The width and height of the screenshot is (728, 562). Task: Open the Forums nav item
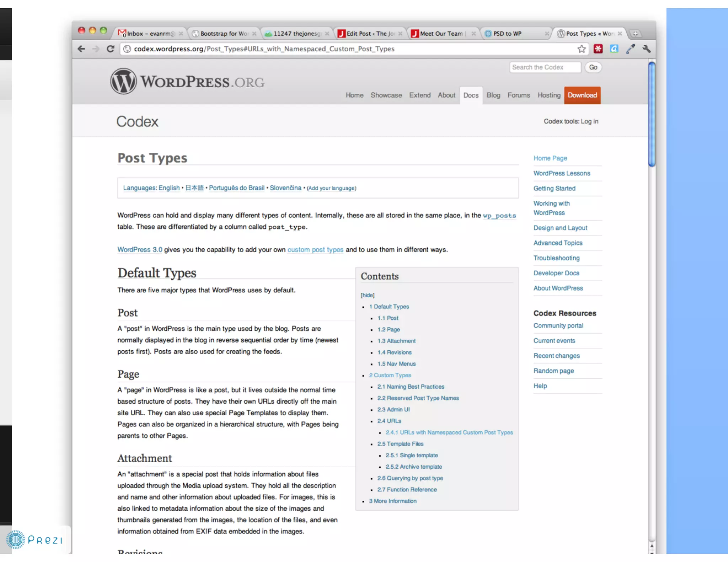pos(519,95)
